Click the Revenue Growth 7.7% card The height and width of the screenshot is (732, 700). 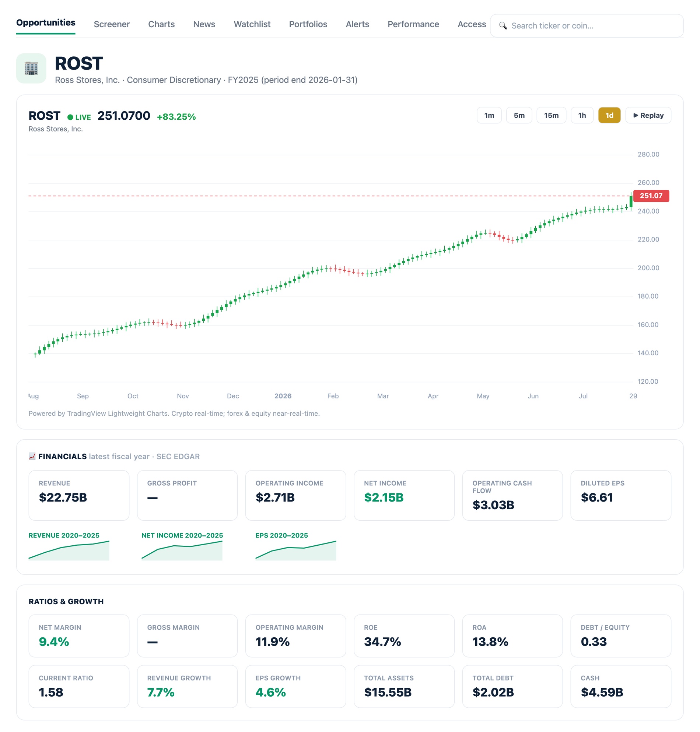187,686
